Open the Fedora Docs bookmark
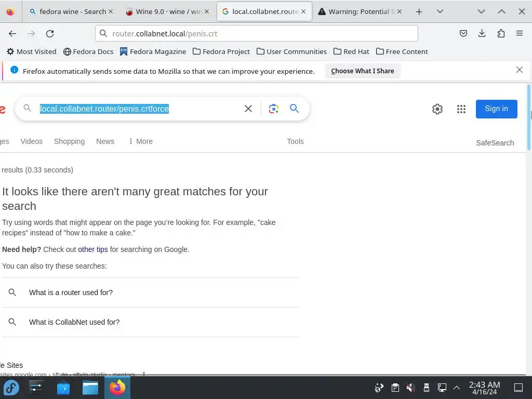 [x=88, y=51]
